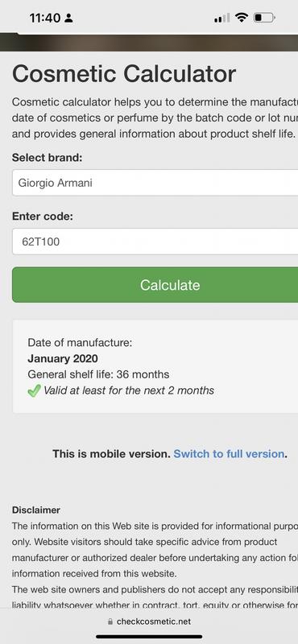Tap the Disclaimer heading
Screen dimensions: 298x644
point(36,510)
